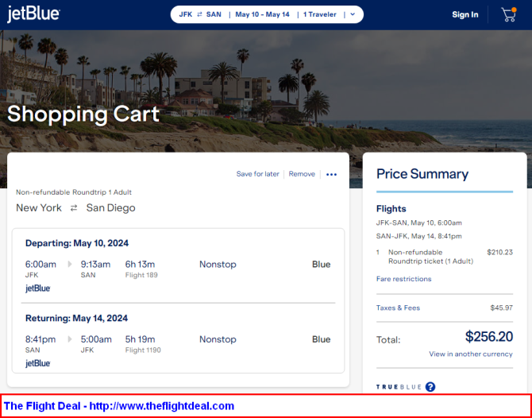The image size is (532, 418).
Task: Click the Flights heading in Price Summary
Action: [391, 208]
